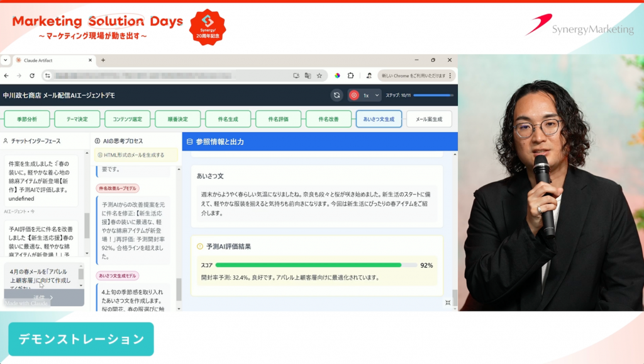Open the tab search dropdown arrow

tap(5, 60)
